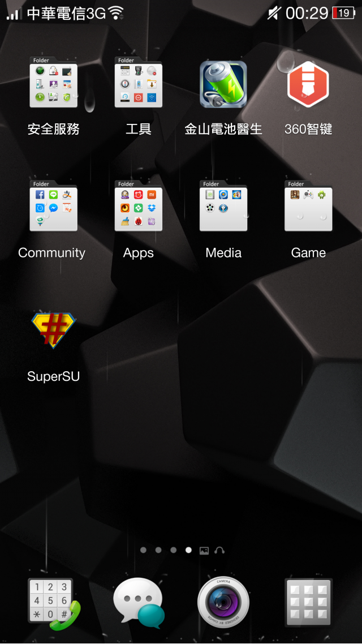Open the Apps folder
362x644 pixels.
pyautogui.click(x=139, y=206)
